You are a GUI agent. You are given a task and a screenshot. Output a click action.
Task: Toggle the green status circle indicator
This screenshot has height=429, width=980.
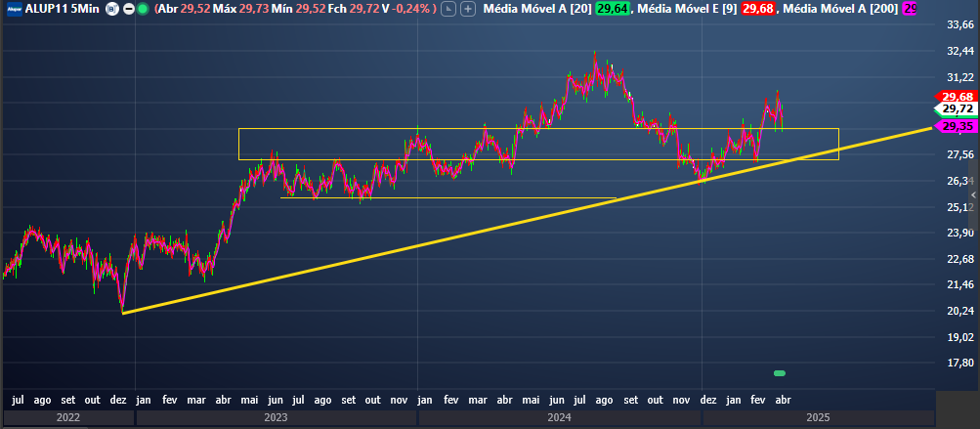(x=144, y=9)
